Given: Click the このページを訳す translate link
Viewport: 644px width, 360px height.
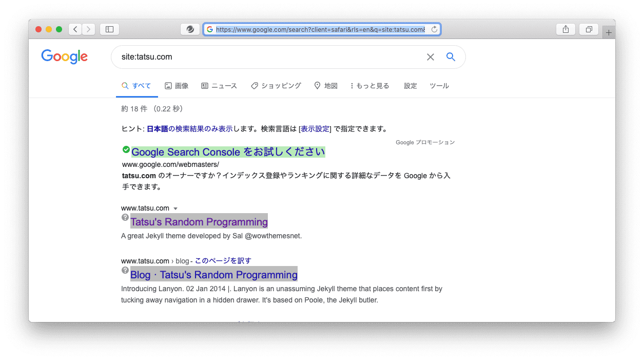Looking at the screenshot, I should 223,261.
